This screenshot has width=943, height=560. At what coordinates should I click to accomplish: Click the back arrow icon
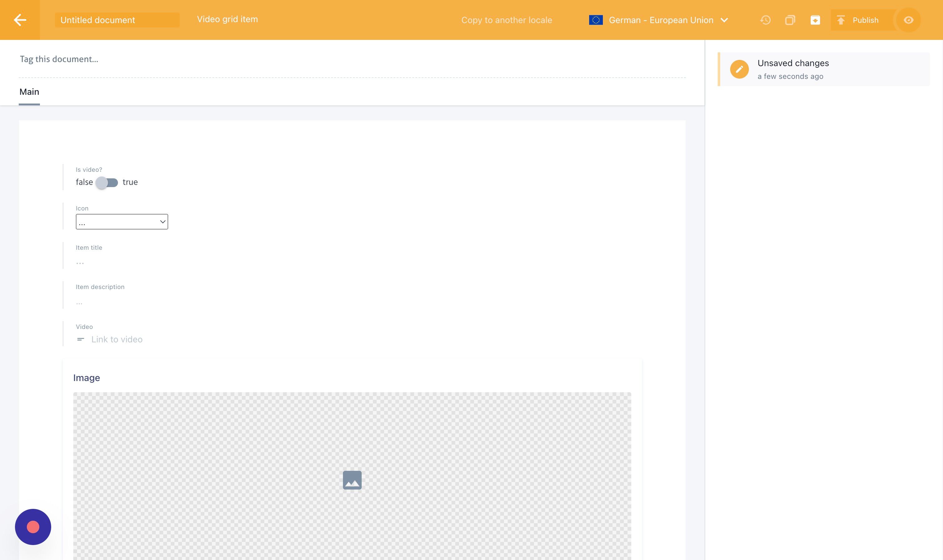[20, 20]
